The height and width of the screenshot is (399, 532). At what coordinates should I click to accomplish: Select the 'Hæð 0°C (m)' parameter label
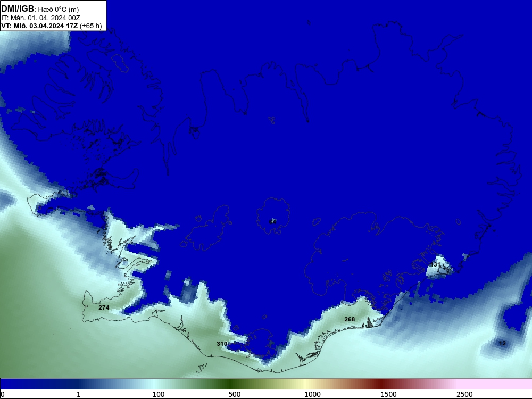point(59,10)
